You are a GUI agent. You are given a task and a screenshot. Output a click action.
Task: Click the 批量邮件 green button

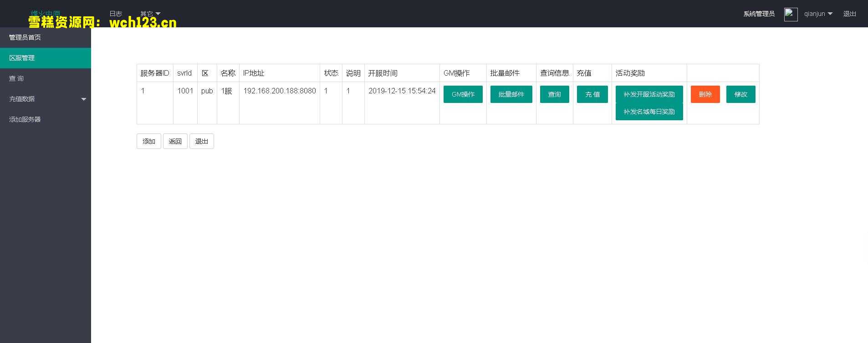click(511, 94)
